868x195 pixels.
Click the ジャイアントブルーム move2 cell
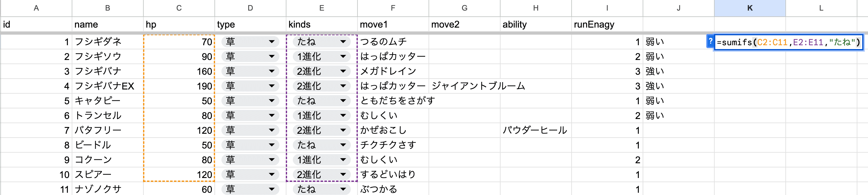464,86
